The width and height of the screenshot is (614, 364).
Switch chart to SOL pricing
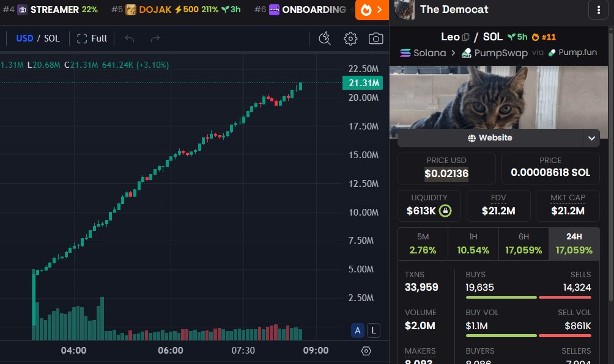[52, 38]
